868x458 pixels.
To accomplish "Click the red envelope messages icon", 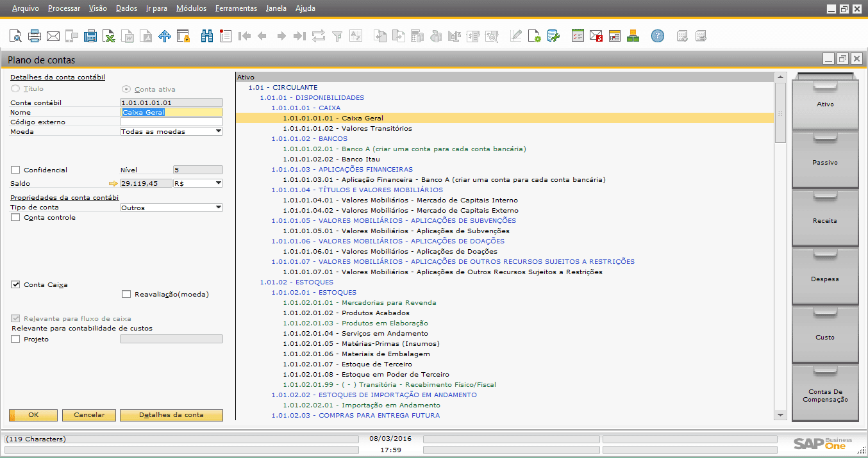I will pyautogui.click(x=596, y=36).
